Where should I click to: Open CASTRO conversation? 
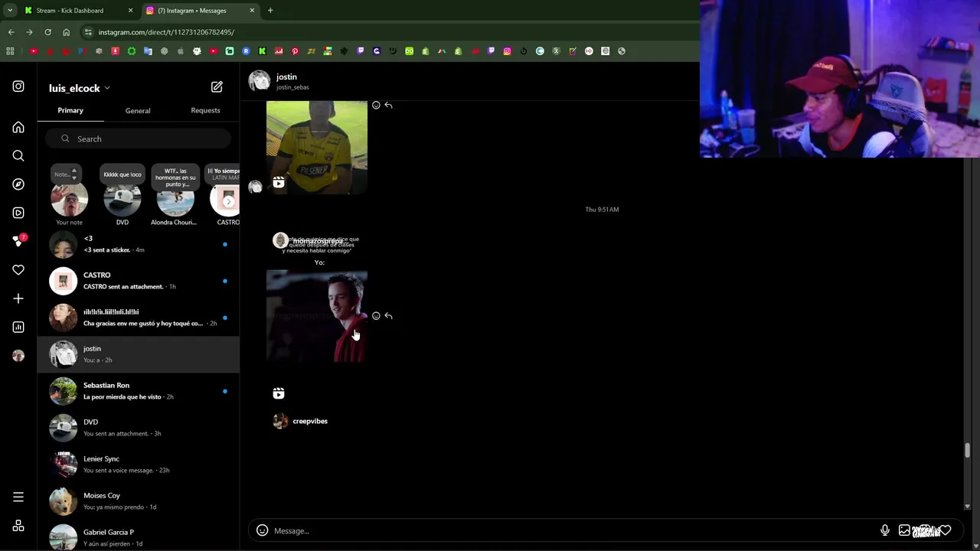[x=139, y=281]
